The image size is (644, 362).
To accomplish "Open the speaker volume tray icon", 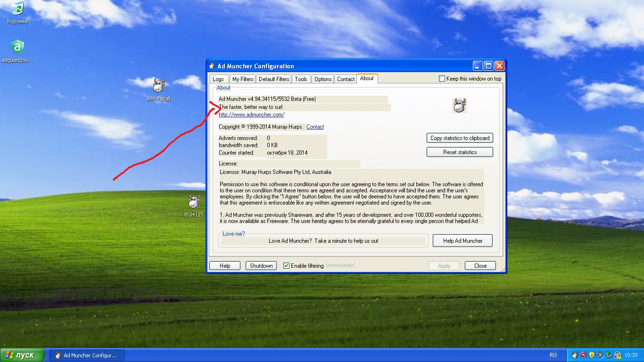I will 600,355.
